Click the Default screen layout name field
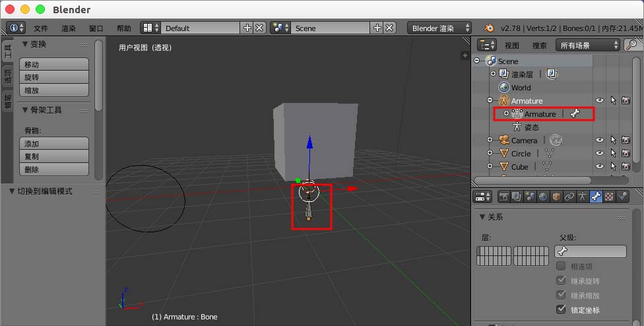Image resolution: width=644 pixels, height=326 pixels. (x=201, y=28)
